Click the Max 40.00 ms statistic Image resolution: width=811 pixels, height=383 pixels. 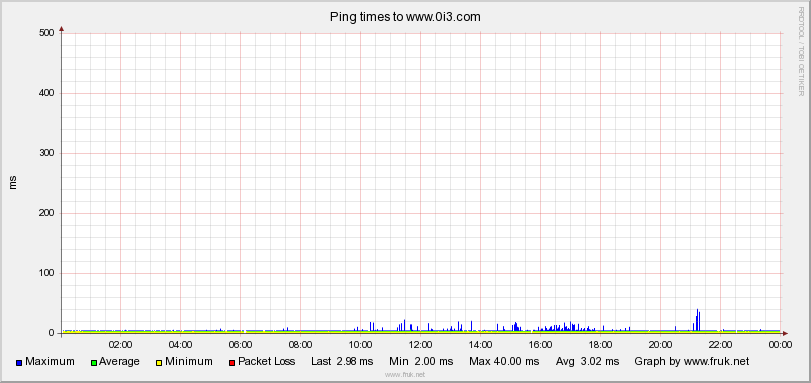pyautogui.click(x=504, y=361)
